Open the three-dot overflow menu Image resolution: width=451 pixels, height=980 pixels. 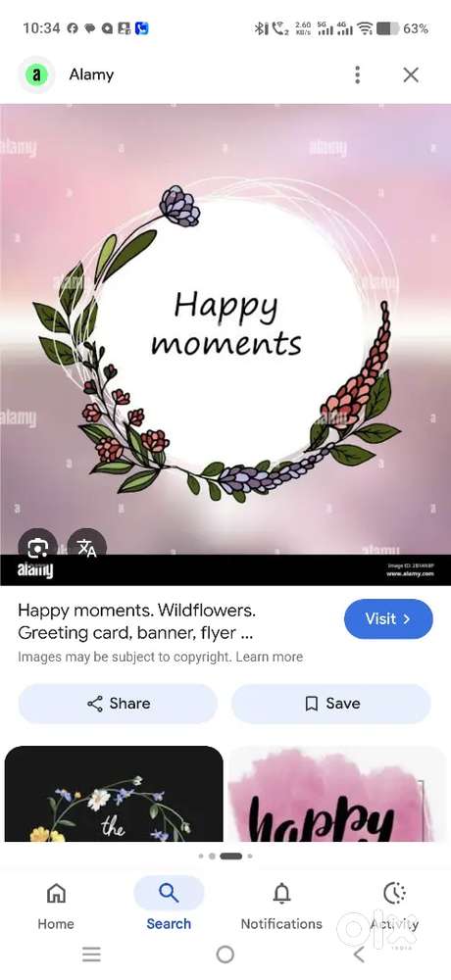point(357,75)
